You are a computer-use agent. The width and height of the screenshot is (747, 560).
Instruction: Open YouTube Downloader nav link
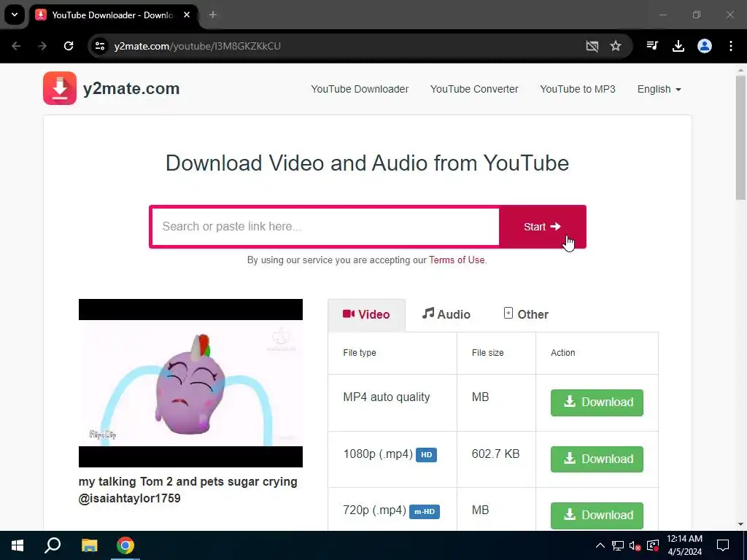pyautogui.click(x=360, y=89)
